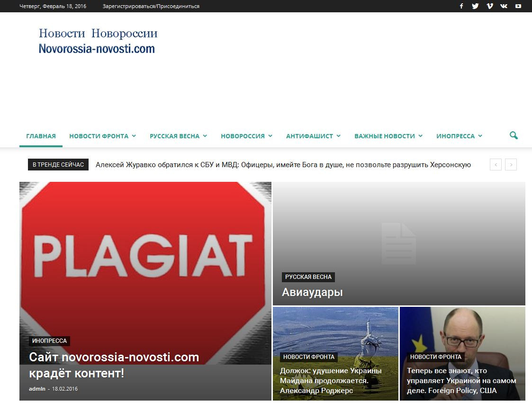The width and height of the screenshot is (532, 420).
Task: Open the Инопресса menu item
Action: coord(459,136)
